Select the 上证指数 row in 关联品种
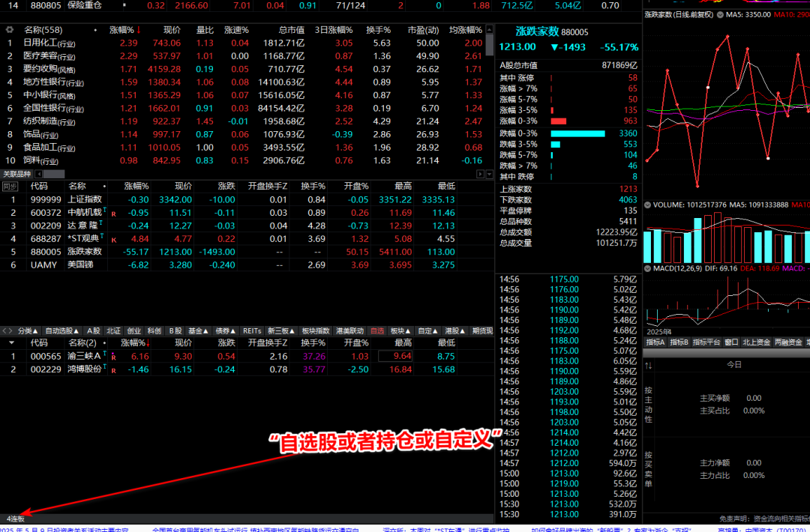This screenshot has width=810, height=532. pyautogui.click(x=247, y=199)
